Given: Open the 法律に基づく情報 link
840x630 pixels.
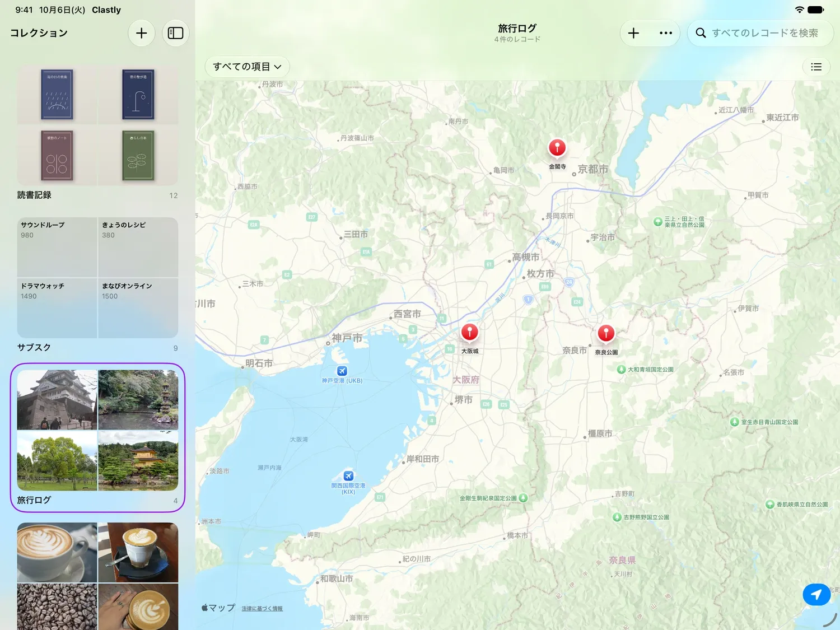Looking at the screenshot, I should coord(262,609).
